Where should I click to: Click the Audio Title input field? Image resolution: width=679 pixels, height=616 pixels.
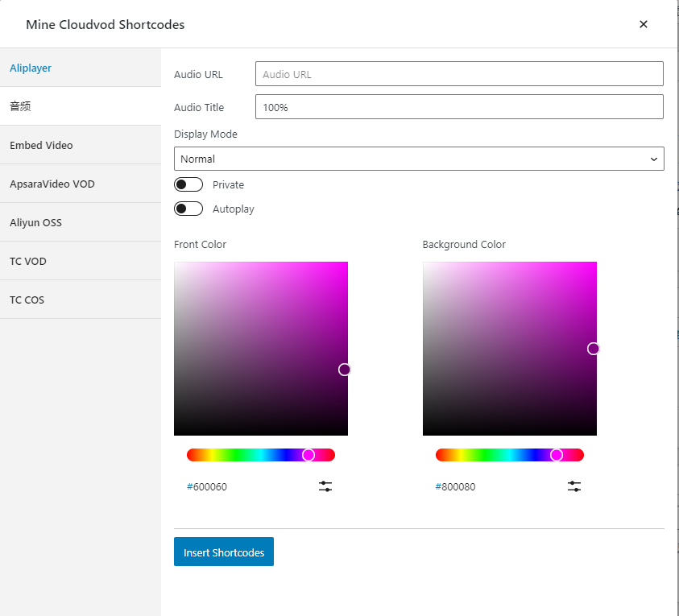pos(459,107)
